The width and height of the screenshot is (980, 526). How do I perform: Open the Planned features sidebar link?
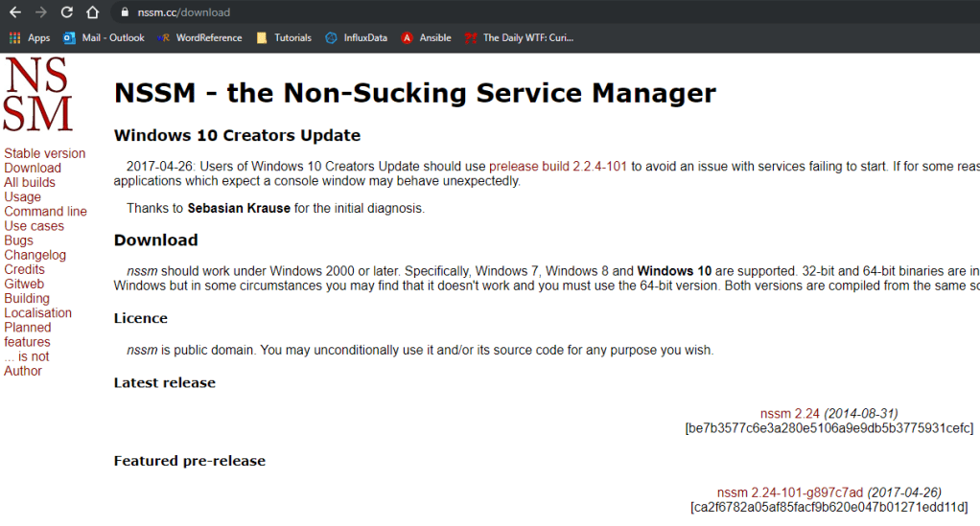28,334
